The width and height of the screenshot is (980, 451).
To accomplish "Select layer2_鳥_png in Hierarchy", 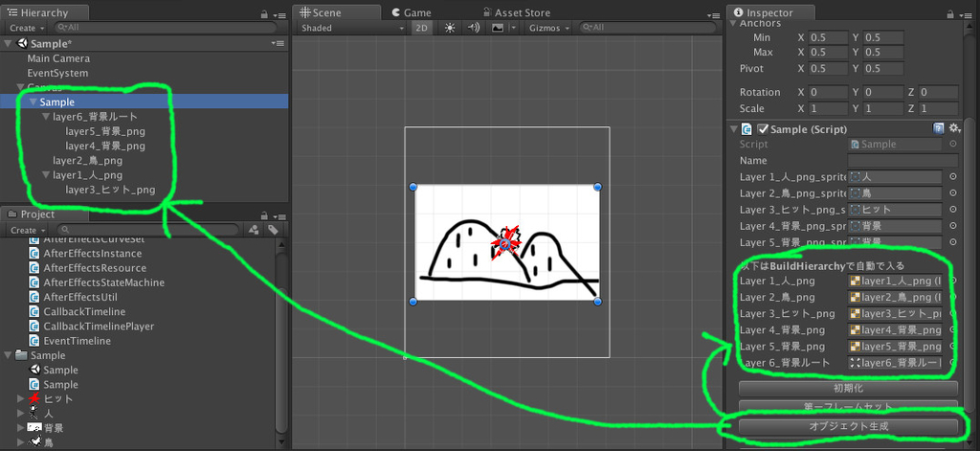I will coord(87,161).
